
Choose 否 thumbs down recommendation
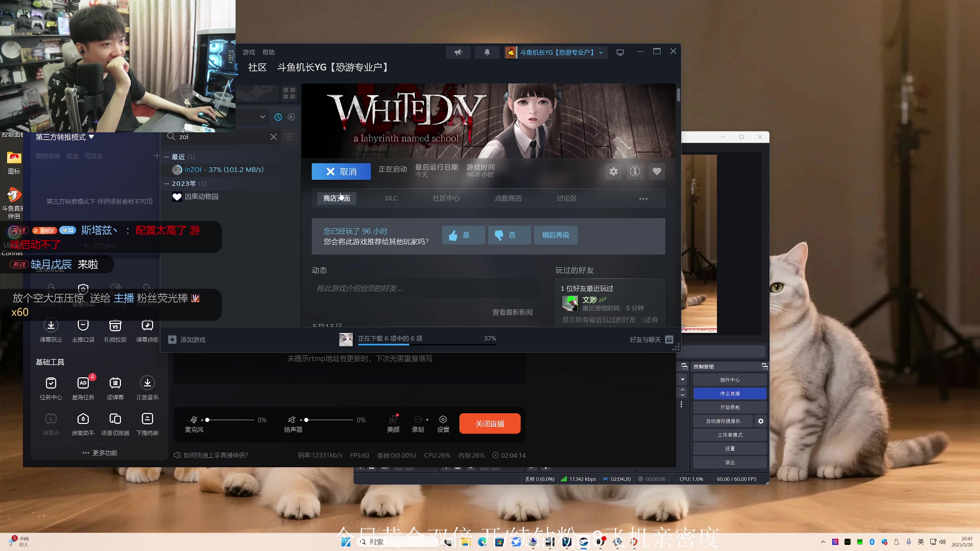tap(509, 235)
